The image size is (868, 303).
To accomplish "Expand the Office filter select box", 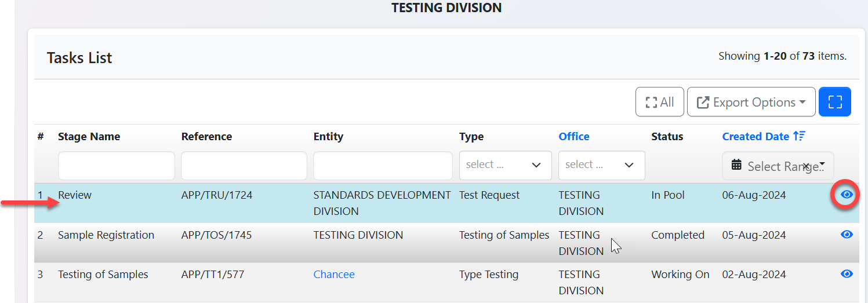I will coord(601,165).
